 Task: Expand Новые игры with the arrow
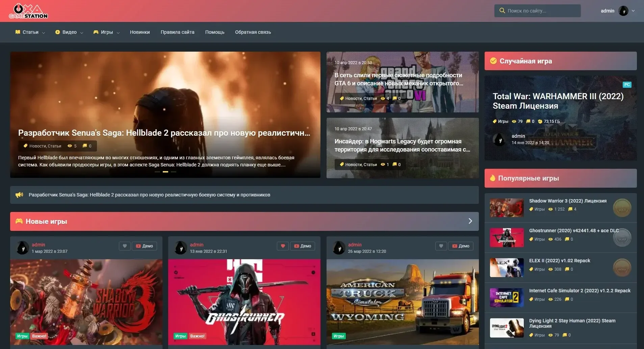coord(470,221)
